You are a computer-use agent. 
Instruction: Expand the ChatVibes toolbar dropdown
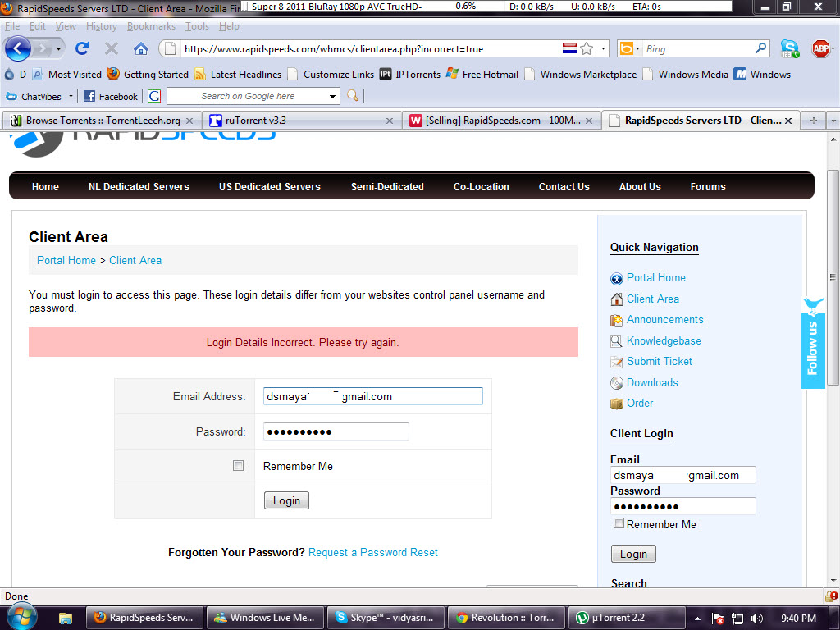[71, 97]
